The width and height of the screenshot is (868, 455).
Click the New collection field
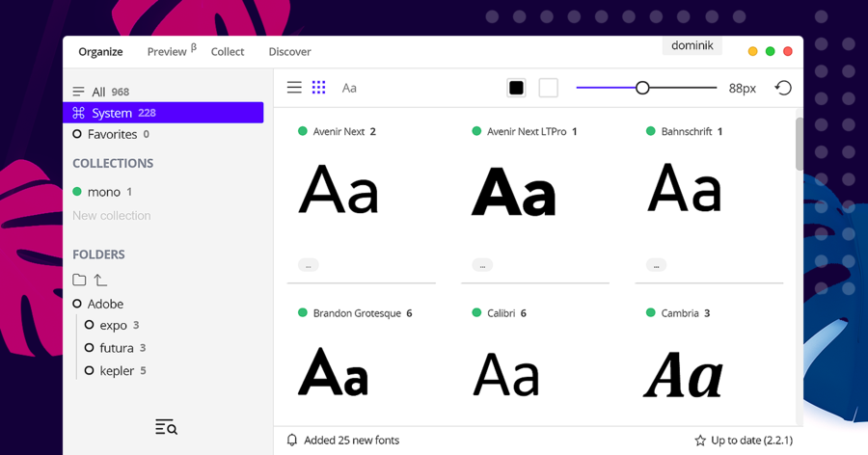(112, 215)
